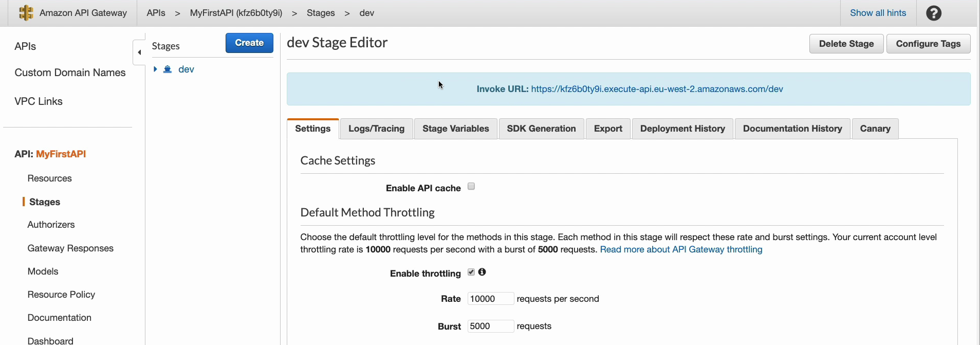Go to Authorizers in sidebar
The image size is (980, 345).
click(51, 225)
